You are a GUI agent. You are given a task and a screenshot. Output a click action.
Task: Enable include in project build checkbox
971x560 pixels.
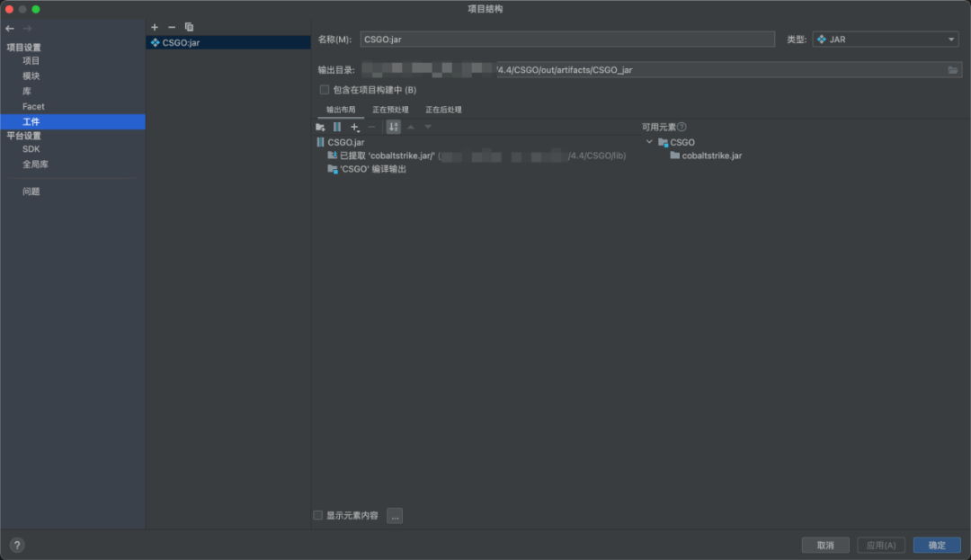tap(325, 90)
